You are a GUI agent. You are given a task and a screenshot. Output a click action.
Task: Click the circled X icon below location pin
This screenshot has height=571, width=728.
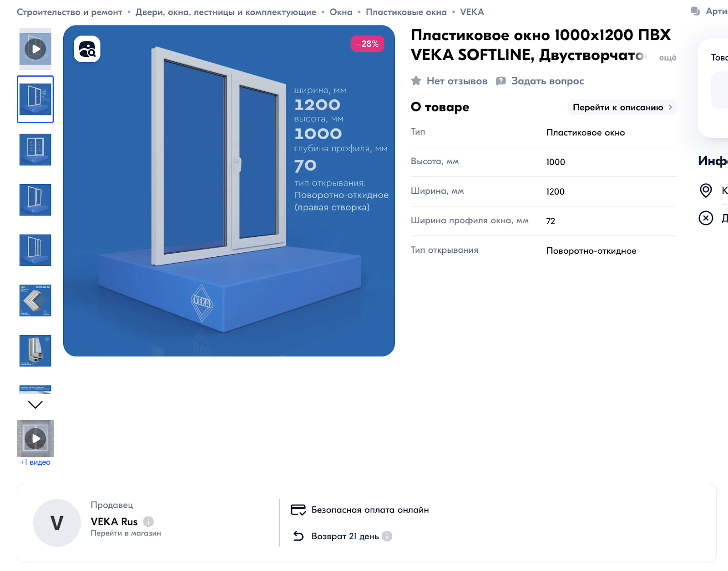point(706,218)
